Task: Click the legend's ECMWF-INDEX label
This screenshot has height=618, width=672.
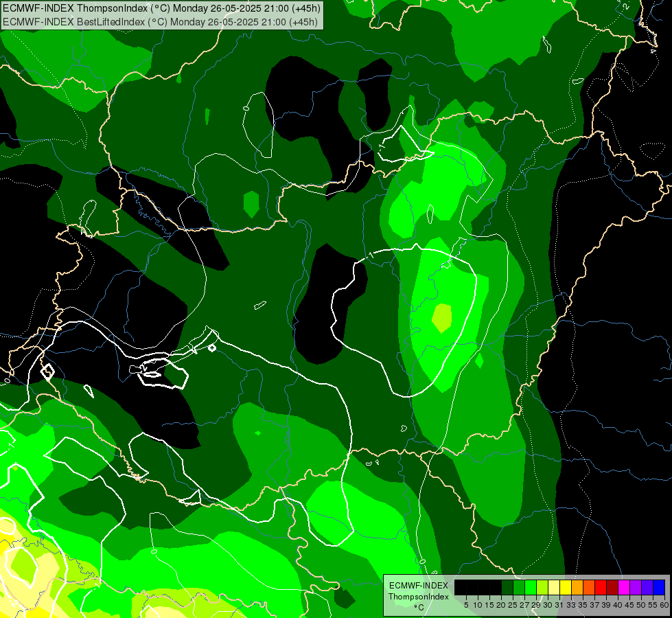Action: [x=418, y=586]
